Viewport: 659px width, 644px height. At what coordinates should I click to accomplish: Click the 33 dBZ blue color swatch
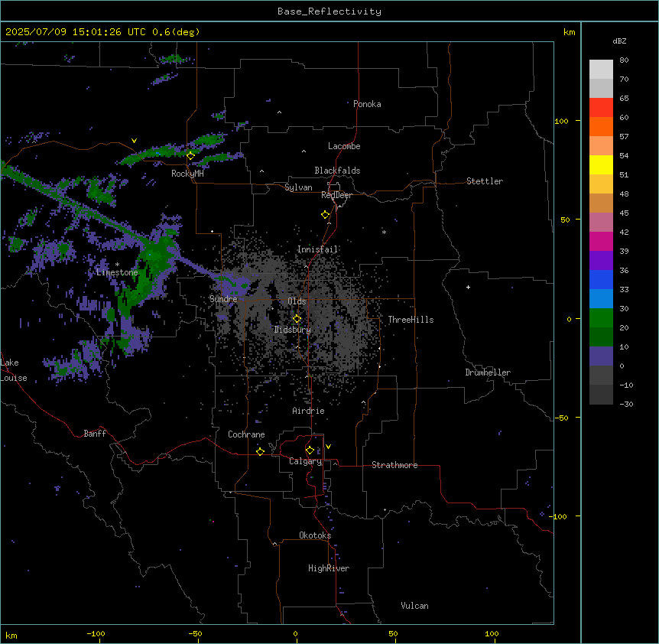(x=601, y=279)
